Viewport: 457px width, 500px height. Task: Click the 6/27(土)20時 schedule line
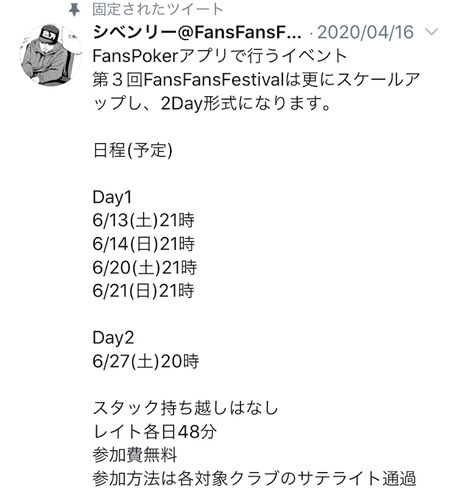146,361
